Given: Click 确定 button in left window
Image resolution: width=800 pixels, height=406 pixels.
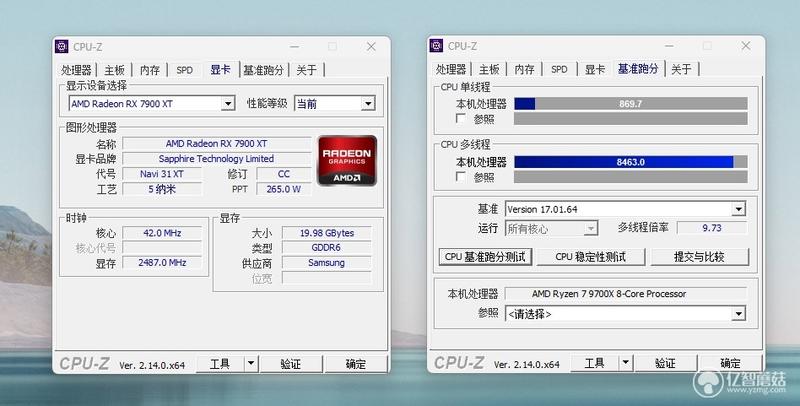Looking at the screenshot, I should 356,364.
